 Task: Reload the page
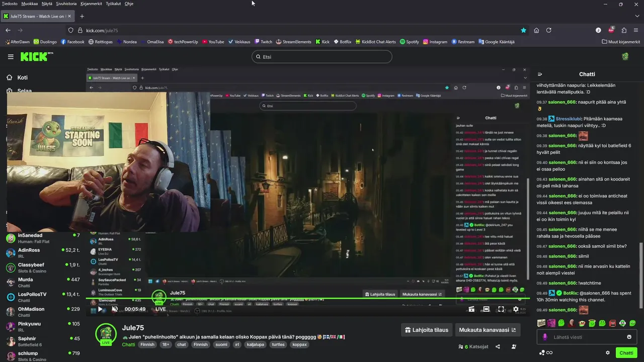[549, 30]
